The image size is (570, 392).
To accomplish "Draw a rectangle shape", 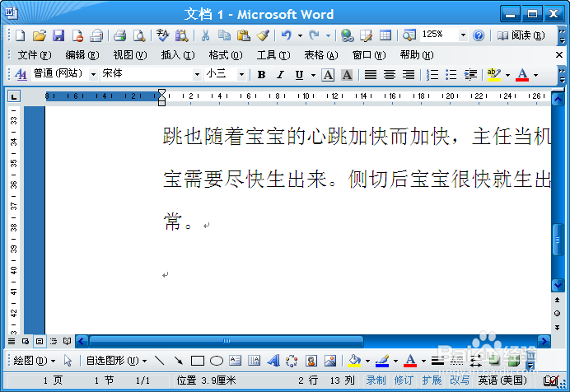I will [x=198, y=361].
